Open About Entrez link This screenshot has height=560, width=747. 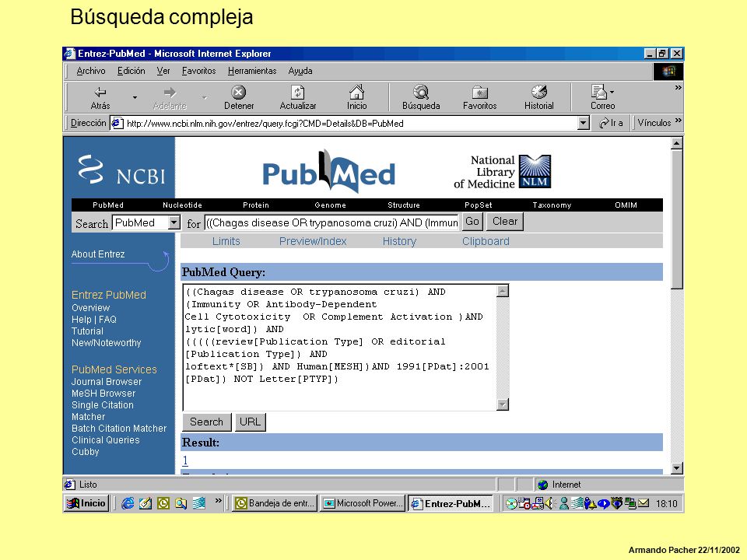[x=98, y=254]
